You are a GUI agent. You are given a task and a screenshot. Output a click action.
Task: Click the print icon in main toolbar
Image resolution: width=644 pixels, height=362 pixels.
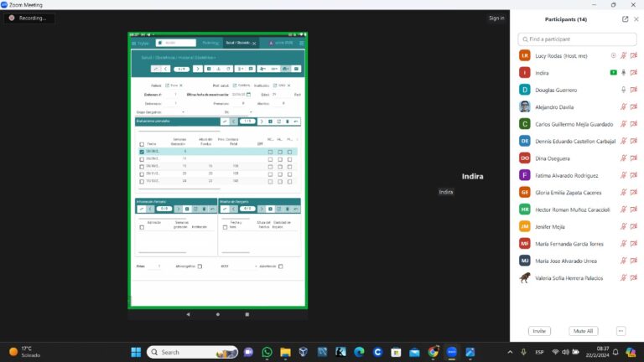pos(285,69)
